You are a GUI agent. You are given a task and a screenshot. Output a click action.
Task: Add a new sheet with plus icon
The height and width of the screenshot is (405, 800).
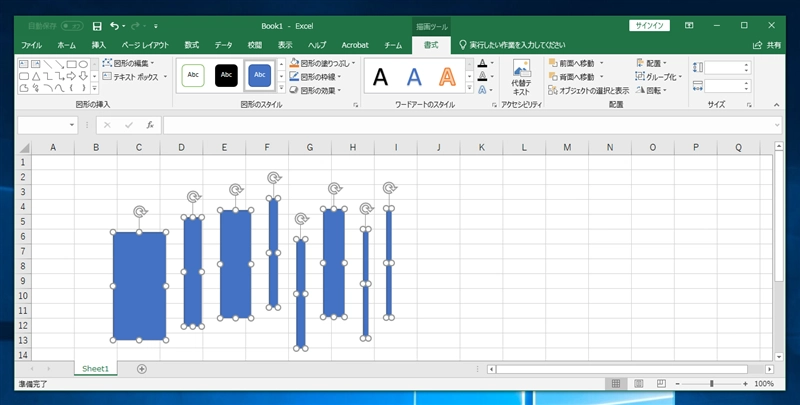tap(141, 368)
